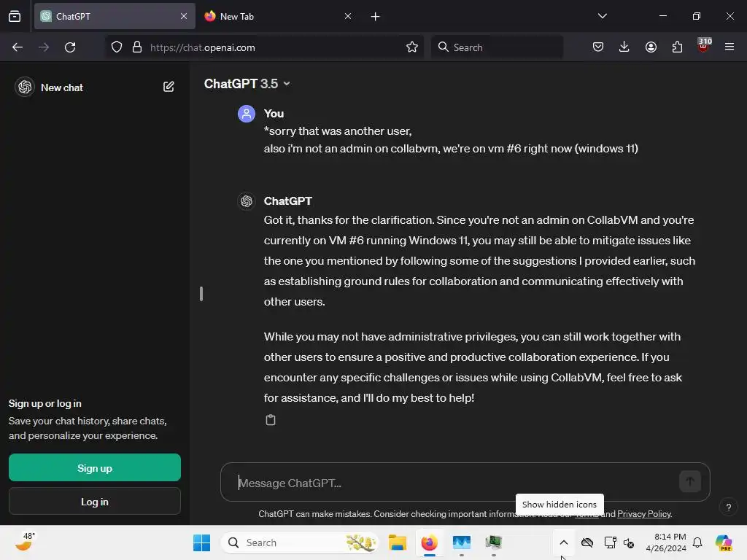Click the Log in button

(95, 502)
